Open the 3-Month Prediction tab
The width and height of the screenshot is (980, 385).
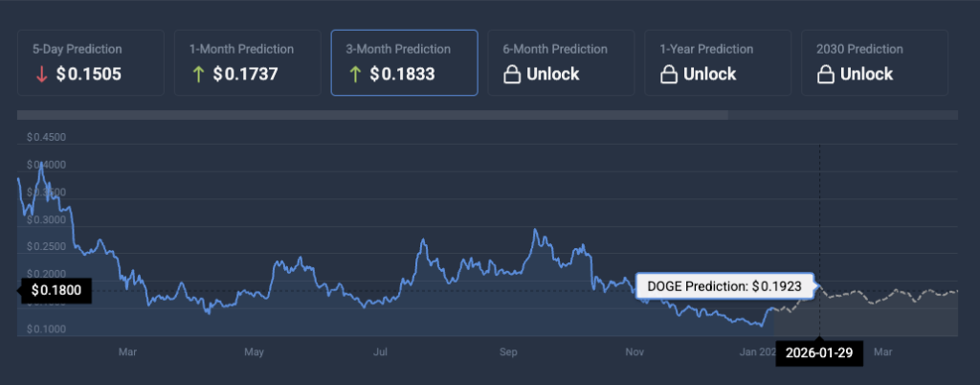click(x=404, y=62)
